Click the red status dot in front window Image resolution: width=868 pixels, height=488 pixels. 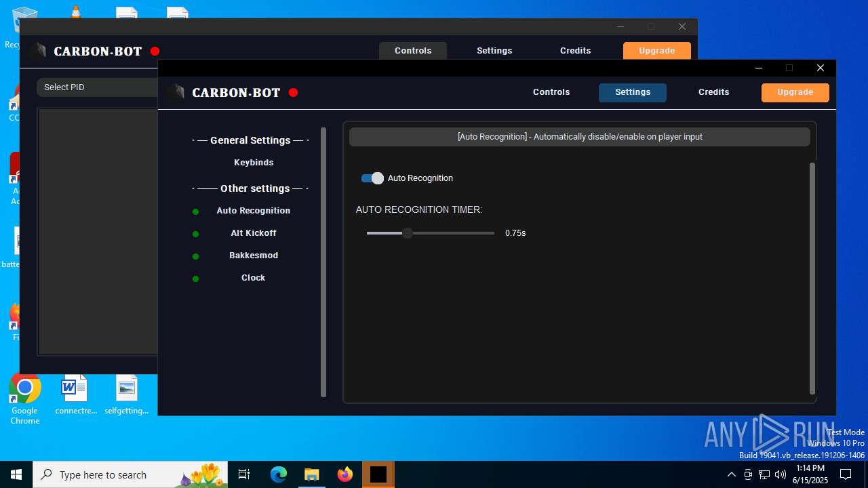tap(293, 93)
